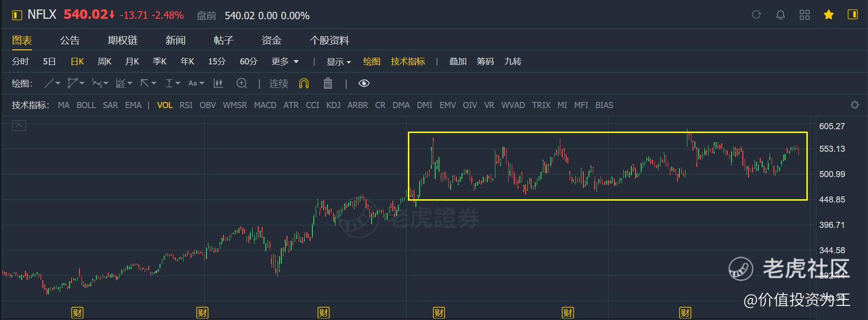
Task: Click the 叠加 overlay button
Action: point(458,62)
